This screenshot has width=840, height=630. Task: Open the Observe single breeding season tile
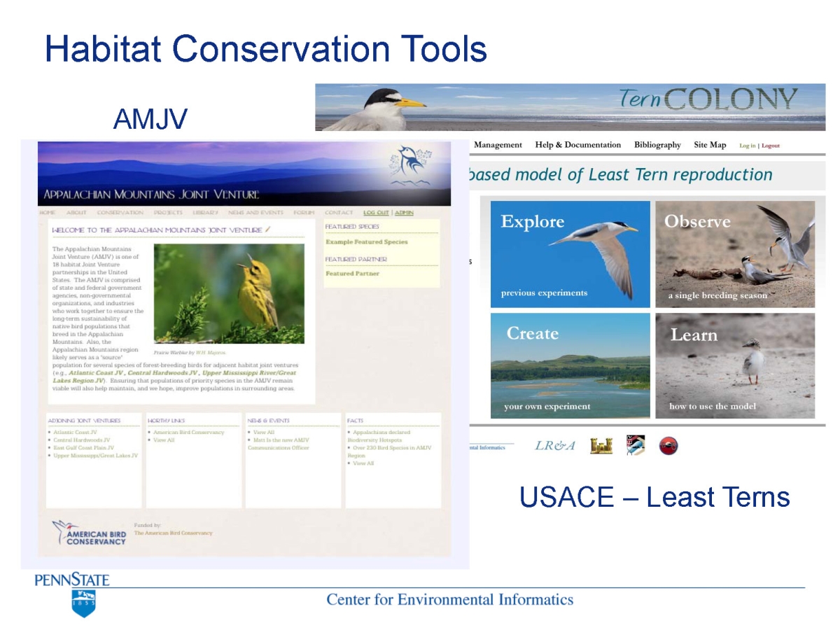(x=735, y=254)
